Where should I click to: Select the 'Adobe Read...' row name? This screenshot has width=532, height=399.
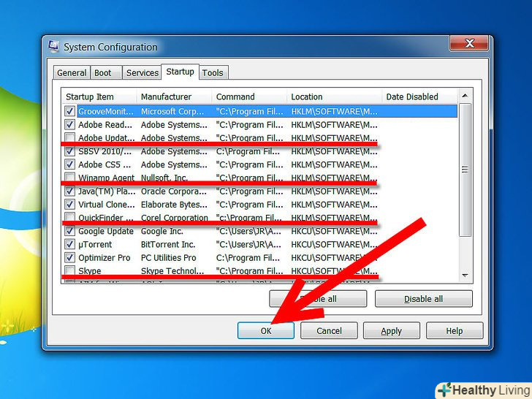105,125
